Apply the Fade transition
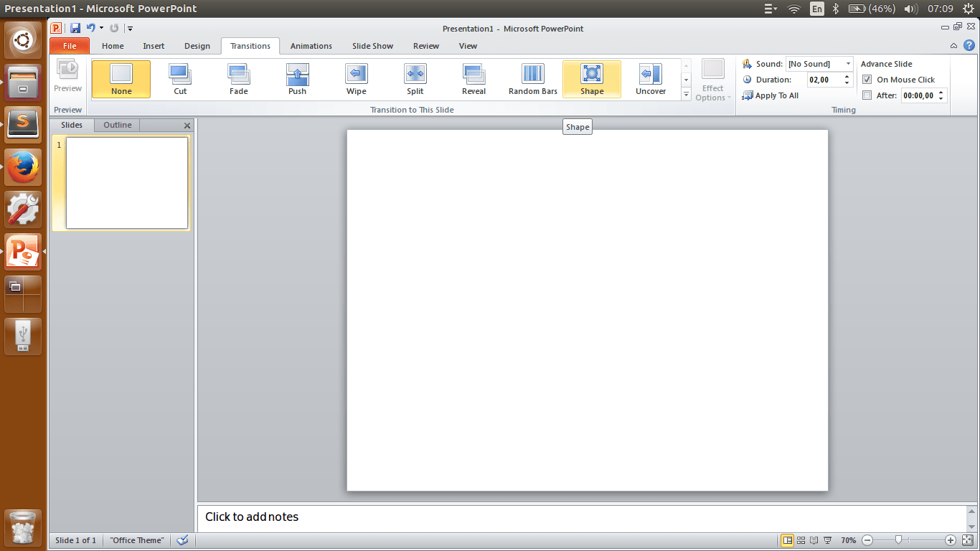The height and width of the screenshot is (551, 980). pyautogui.click(x=239, y=79)
